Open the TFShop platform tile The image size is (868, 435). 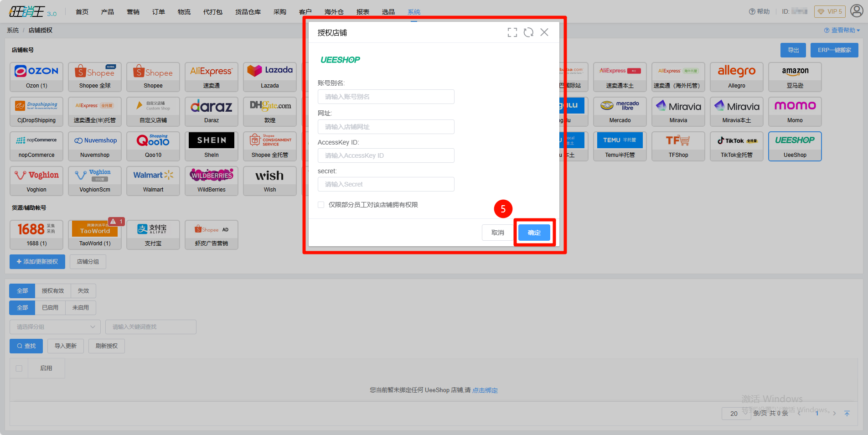click(678, 146)
